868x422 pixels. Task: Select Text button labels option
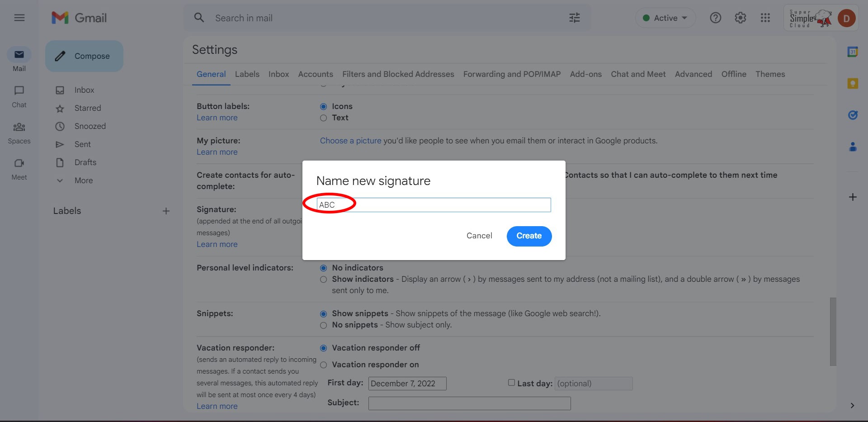pos(323,118)
